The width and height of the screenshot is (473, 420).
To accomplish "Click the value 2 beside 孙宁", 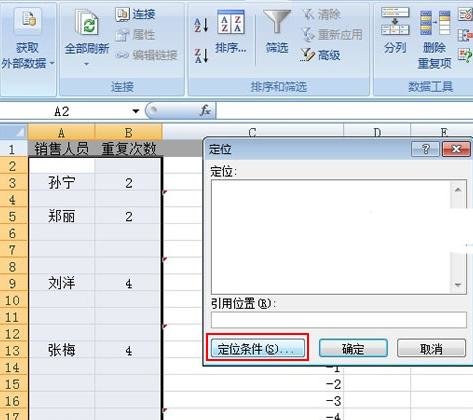I will click(x=129, y=183).
